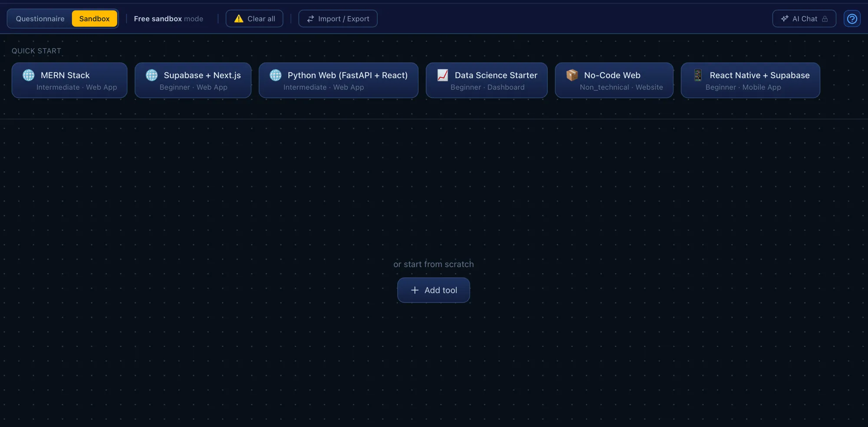Click the plus icon in Add tool
This screenshot has height=427, width=868.
(415, 290)
